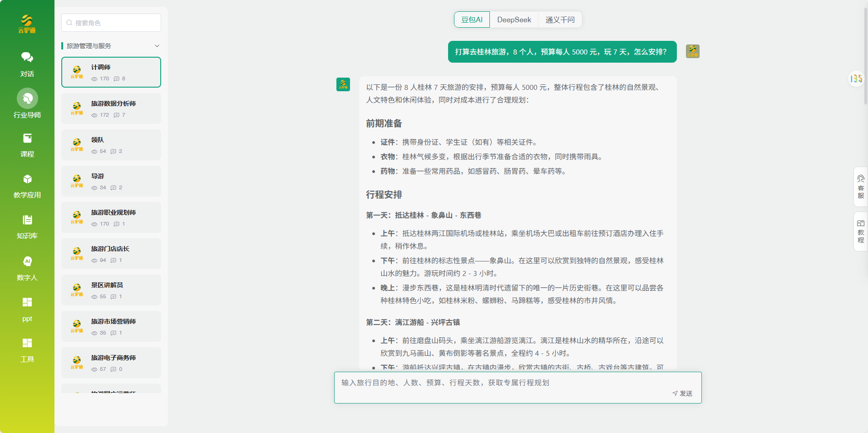
Task: Select the 数字人 AI avatar feature
Action: click(27, 267)
